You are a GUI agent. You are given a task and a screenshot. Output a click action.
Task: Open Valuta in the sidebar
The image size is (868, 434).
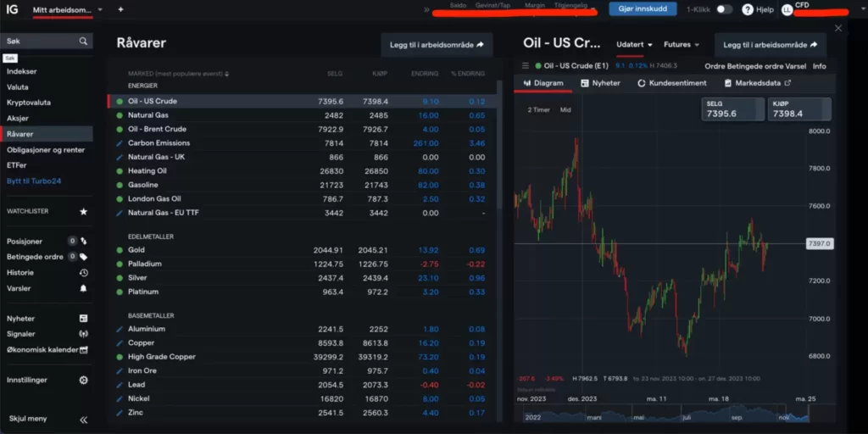[x=18, y=87]
